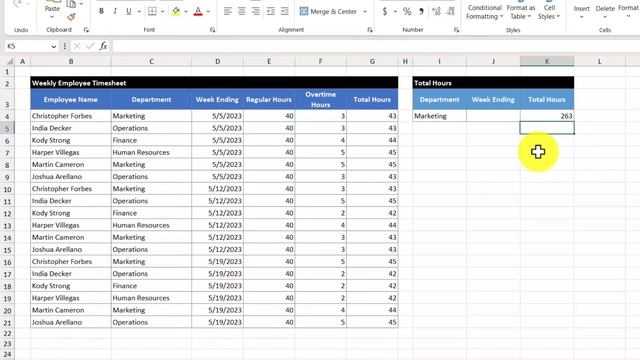Open the Merge & Center dropdown arrow
Image resolution: width=640 pixels, height=360 pixels.
(365, 12)
